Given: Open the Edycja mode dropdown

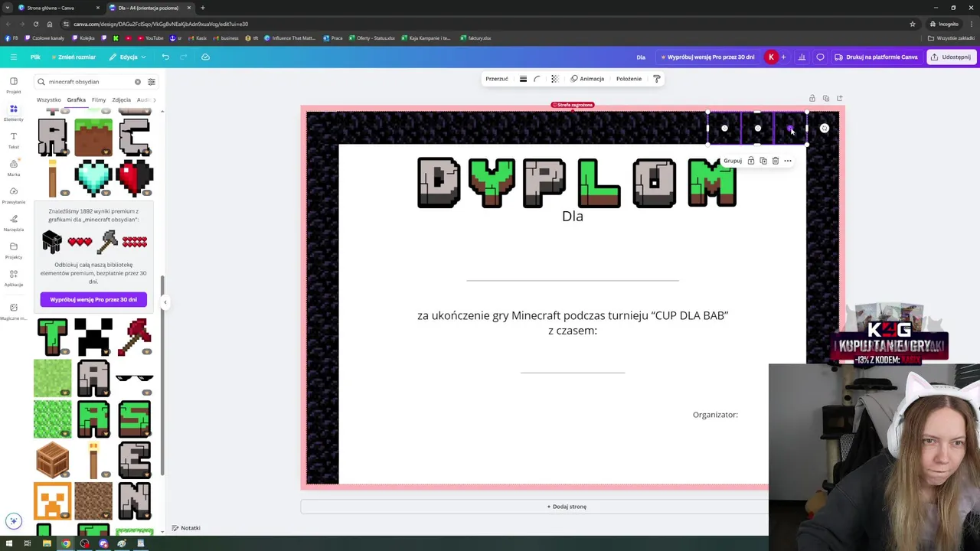Looking at the screenshot, I should pyautogui.click(x=127, y=57).
